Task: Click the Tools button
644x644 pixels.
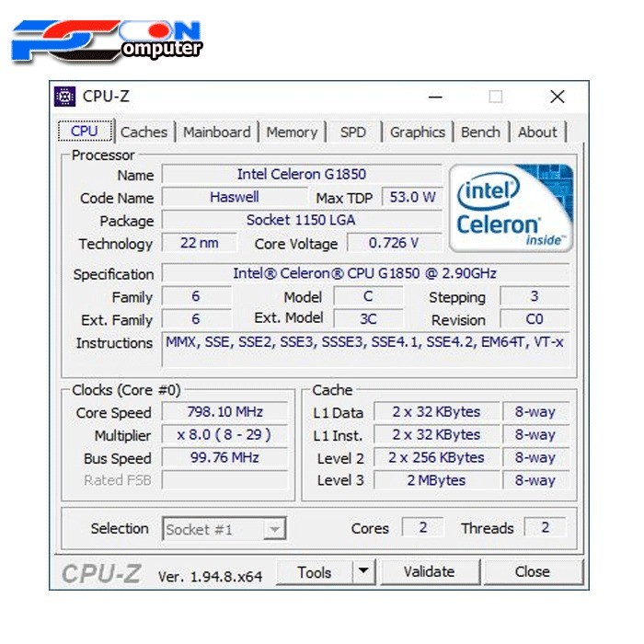Action: (315, 571)
